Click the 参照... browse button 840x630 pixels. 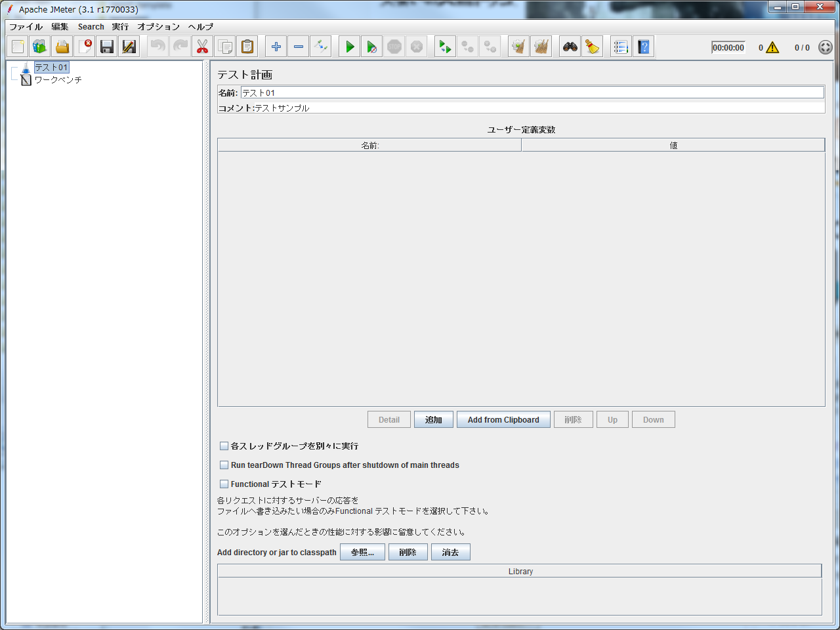point(362,553)
